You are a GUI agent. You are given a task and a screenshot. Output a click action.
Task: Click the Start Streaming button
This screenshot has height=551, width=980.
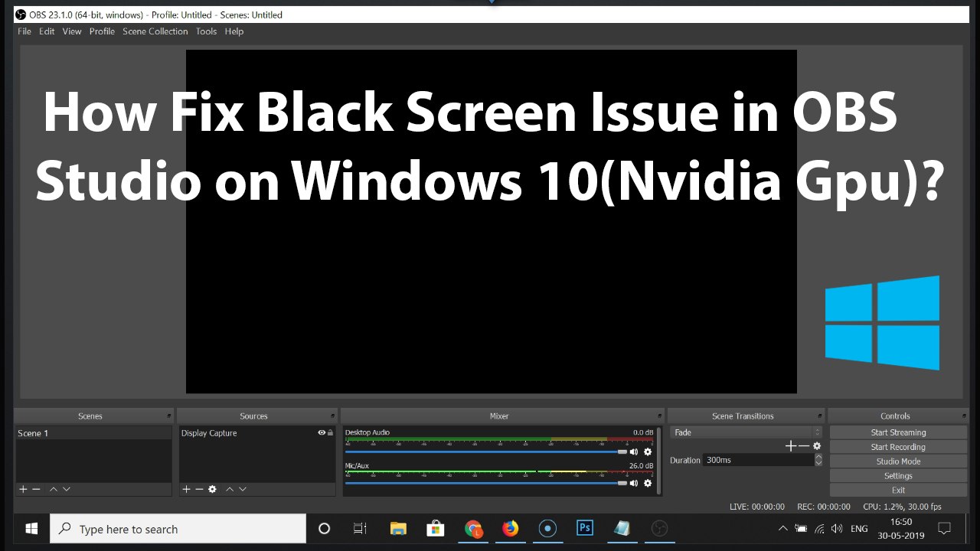(x=898, y=432)
